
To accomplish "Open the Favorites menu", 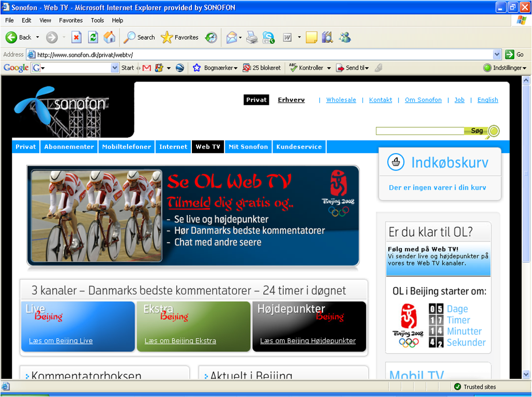I will 70,20.
